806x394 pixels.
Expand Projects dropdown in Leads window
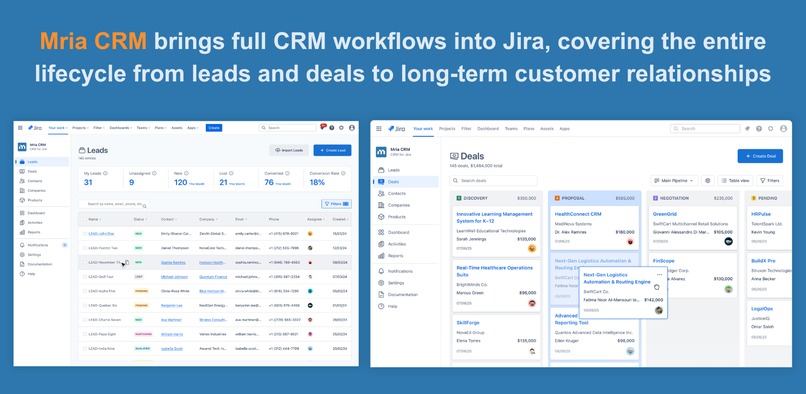80,128
